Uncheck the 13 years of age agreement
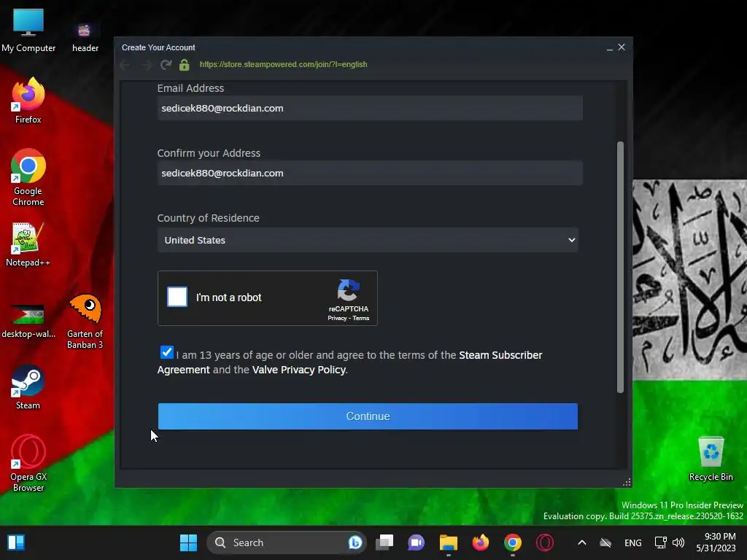747x560 pixels. point(167,352)
